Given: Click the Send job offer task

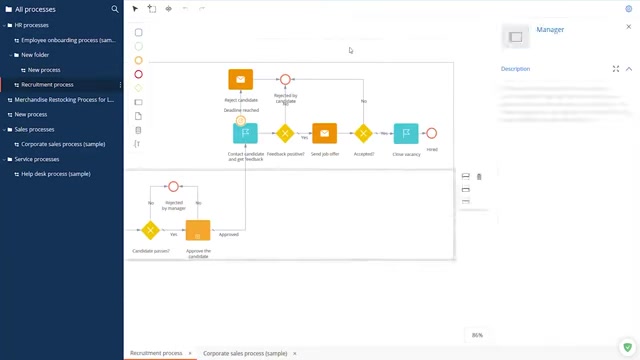Looking at the screenshot, I should 324,133.
